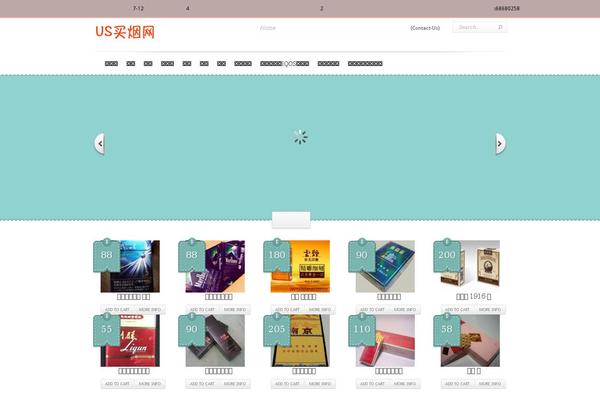Open the 205-priced yellow Nanjing thumbnail
Screen dimensions: 600x400
300,341
